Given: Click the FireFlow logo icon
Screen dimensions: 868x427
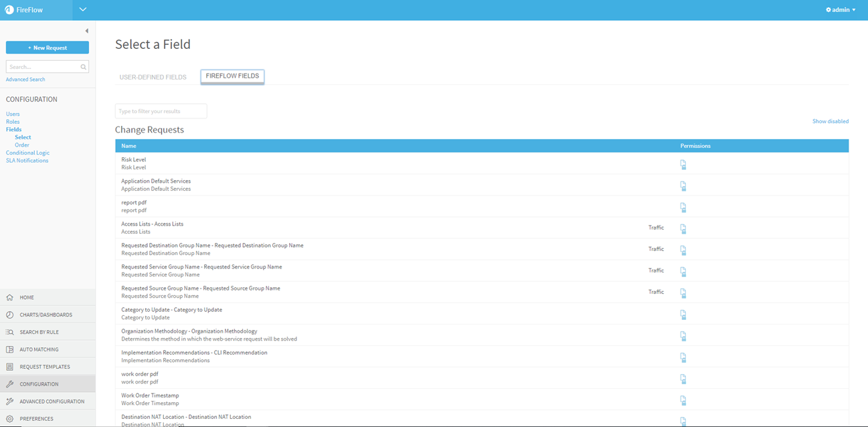Looking at the screenshot, I should [9, 10].
